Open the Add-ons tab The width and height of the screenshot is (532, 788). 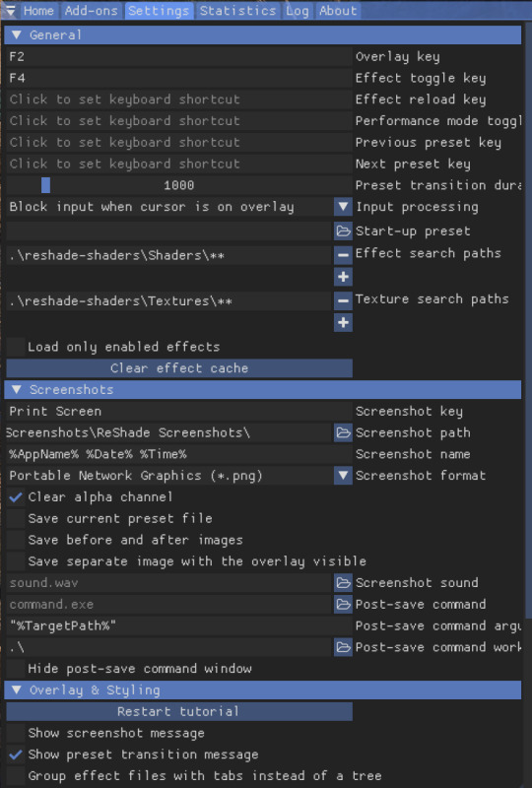click(91, 11)
